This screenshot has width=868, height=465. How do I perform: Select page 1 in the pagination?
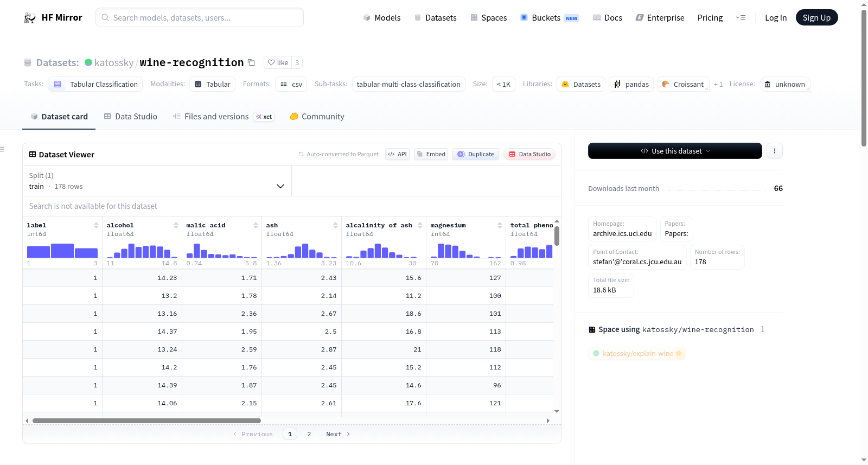click(290, 434)
